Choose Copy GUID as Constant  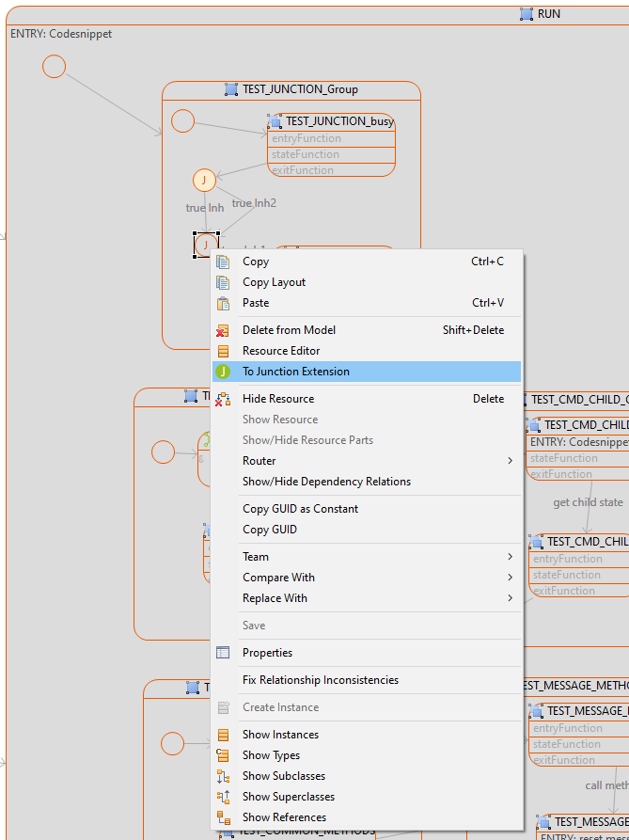pyautogui.click(x=300, y=509)
